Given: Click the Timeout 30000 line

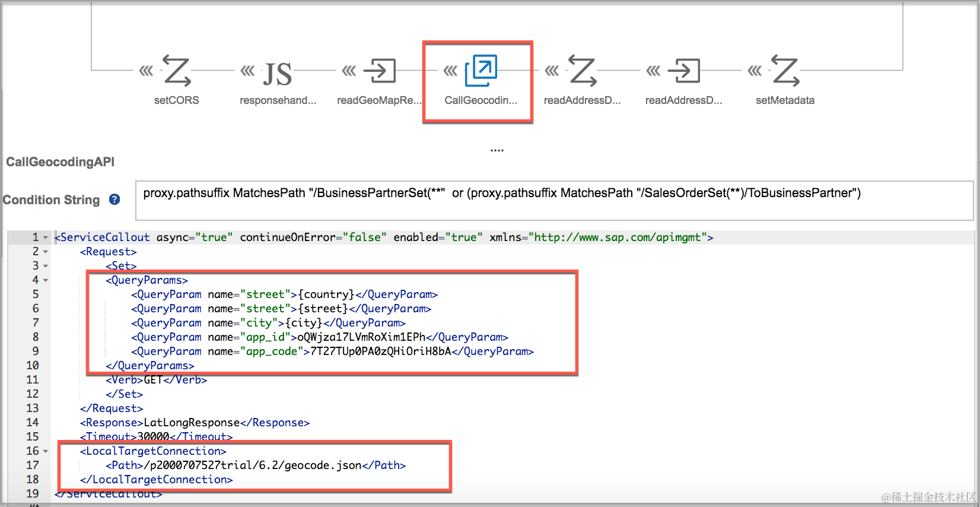Looking at the screenshot, I should pyautogui.click(x=157, y=437).
